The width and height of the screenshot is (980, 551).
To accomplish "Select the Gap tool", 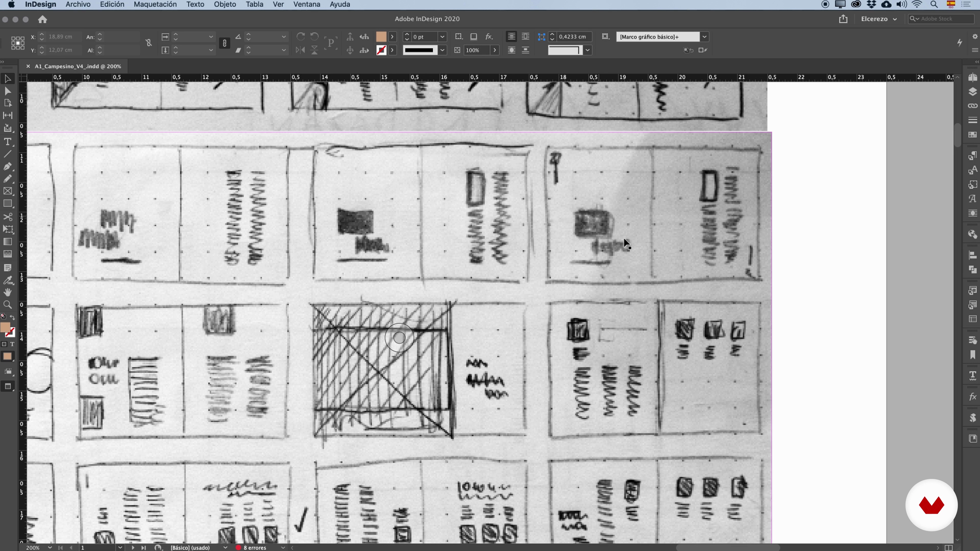I will pyautogui.click(x=8, y=115).
